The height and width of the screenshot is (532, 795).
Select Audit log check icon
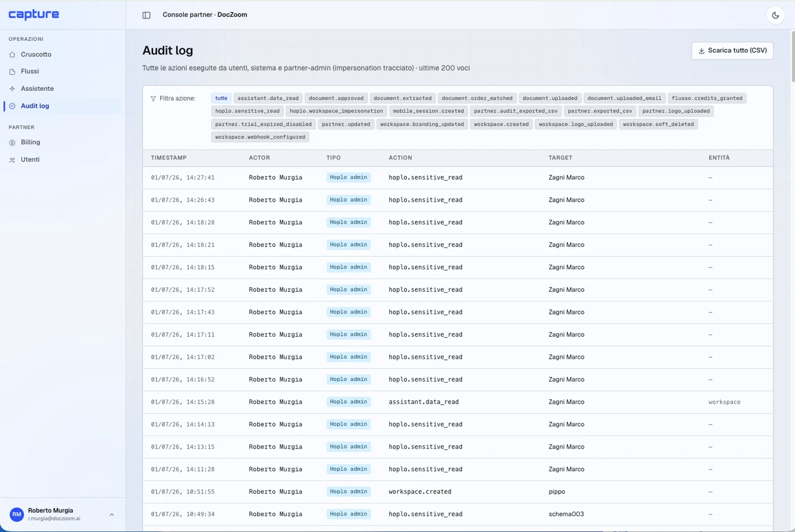click(12, 106)
